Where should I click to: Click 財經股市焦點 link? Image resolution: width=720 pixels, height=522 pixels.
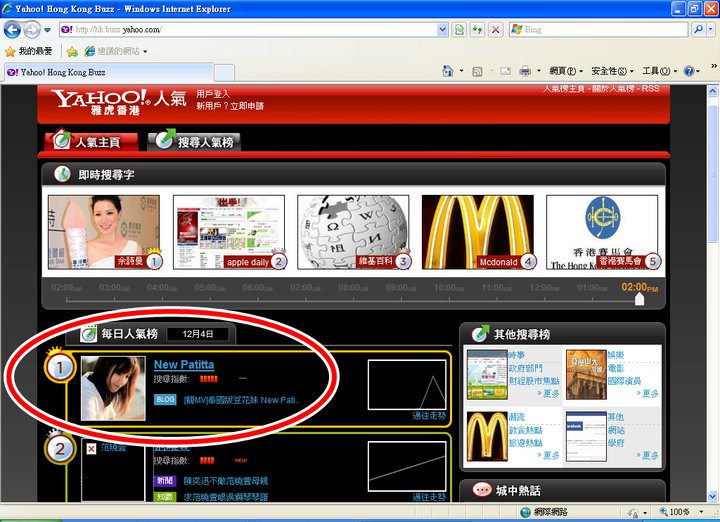pyautogui.click(x=534, y=381)
